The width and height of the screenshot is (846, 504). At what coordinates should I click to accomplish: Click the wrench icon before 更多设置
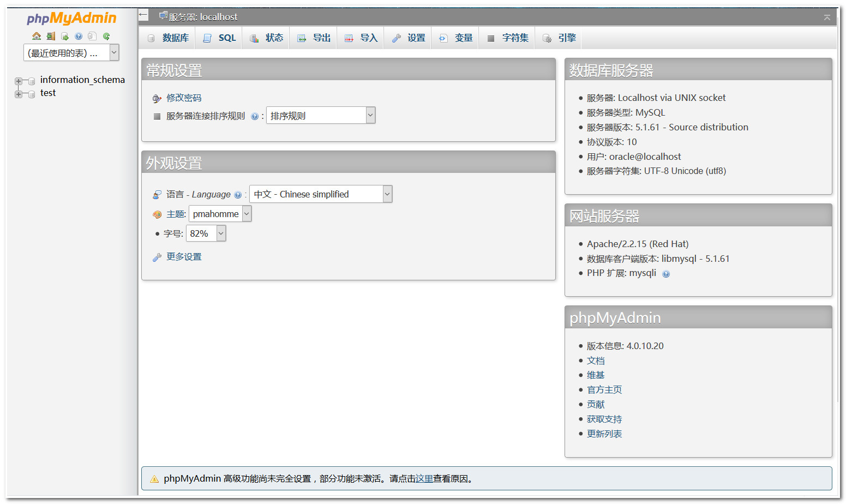157,257
